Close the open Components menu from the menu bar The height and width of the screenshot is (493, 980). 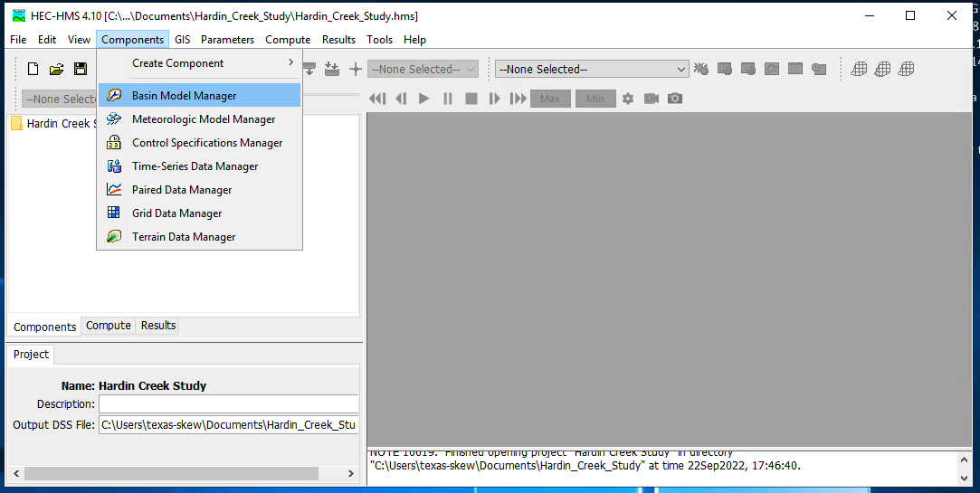tap(132, 40)
